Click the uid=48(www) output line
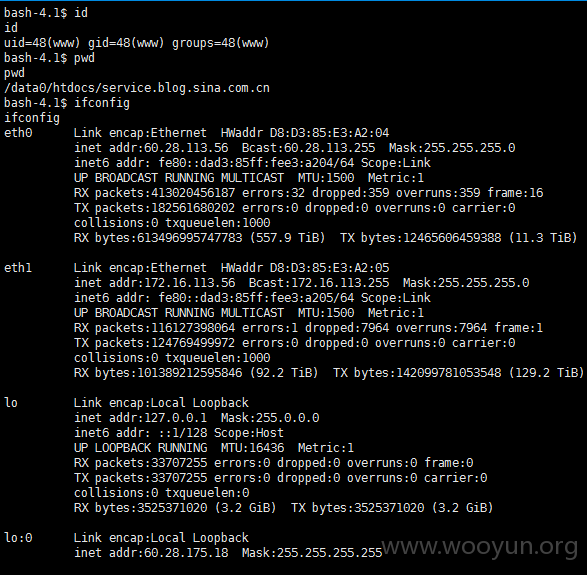 [x=137, y=43]
